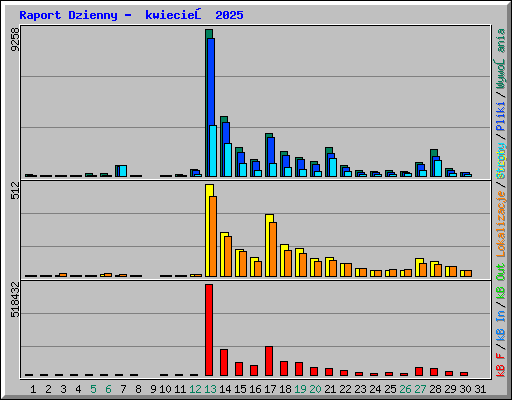Image resolution: width=512 pixels, height=400 pixels.
Task: Click the 518432 scale value label
Action: 15,299
